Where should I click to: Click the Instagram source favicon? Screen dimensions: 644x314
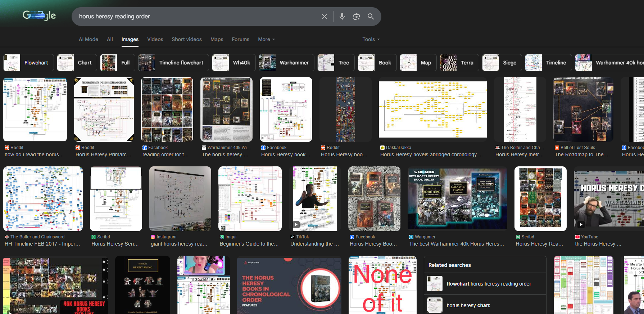point(153,237)
